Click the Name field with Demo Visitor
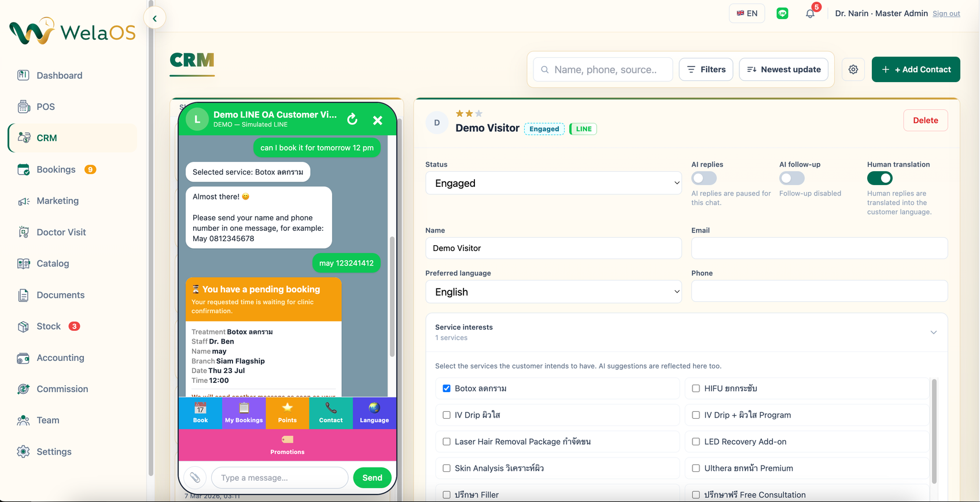Image resolution: width=980 pixels, height=502 pixels. click(x=554, y=248)
